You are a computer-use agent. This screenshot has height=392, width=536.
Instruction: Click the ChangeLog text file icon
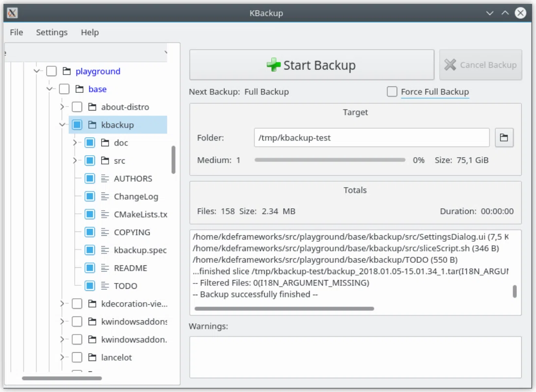point(105,196)
